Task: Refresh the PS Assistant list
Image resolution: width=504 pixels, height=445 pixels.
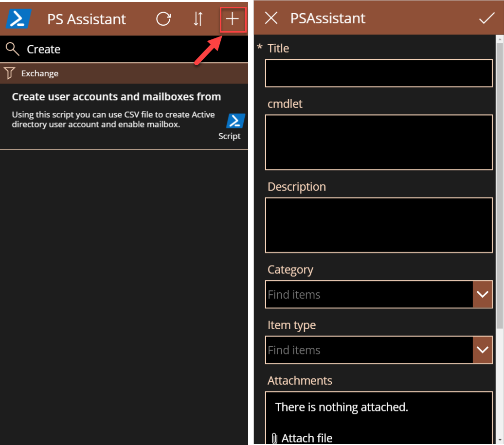Action: (x=163, y=19)
